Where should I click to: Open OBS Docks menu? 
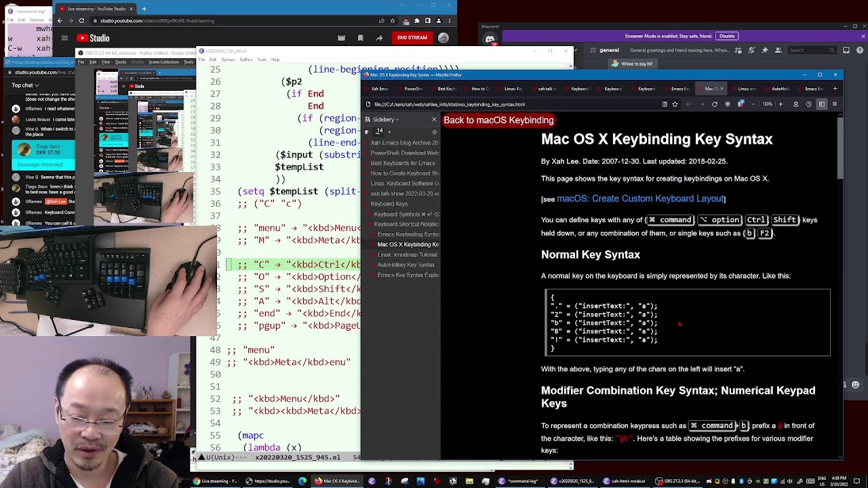(x=121, y=62)
